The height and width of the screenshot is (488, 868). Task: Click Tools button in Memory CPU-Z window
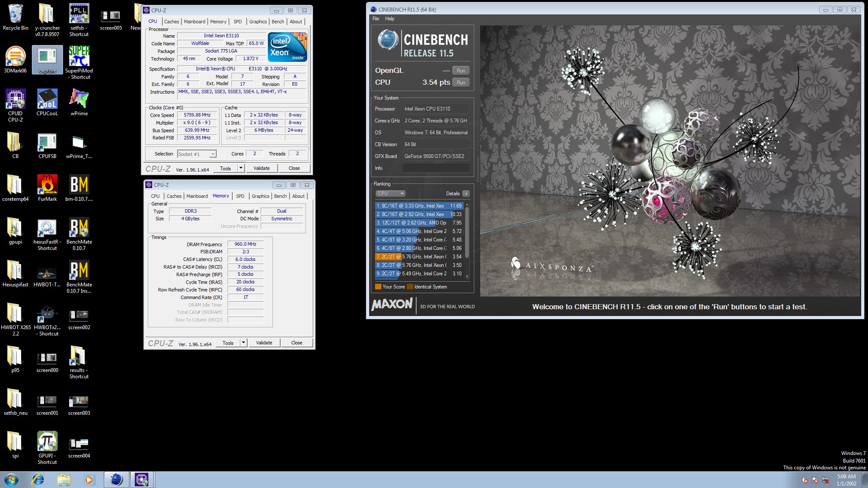pyautogui.click(x=228, y=343)
